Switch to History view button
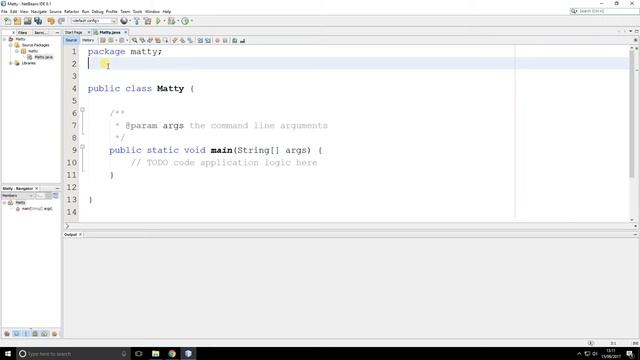 [x=88, y=40]
